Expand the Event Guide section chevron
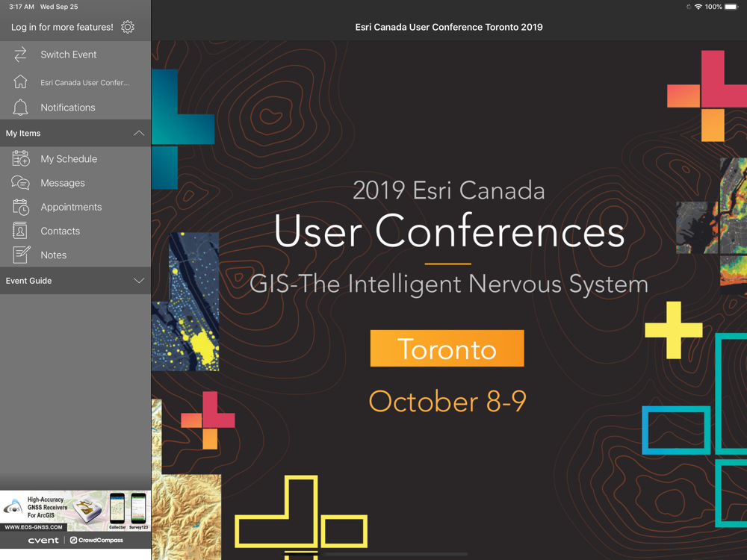Screen dimensions: 747x560 click(x=139, y=281)
